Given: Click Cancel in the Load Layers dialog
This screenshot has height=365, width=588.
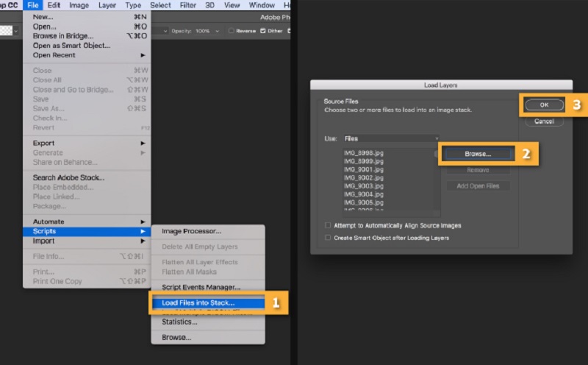Looking at the screenshot, I should (x=544, y=121).
